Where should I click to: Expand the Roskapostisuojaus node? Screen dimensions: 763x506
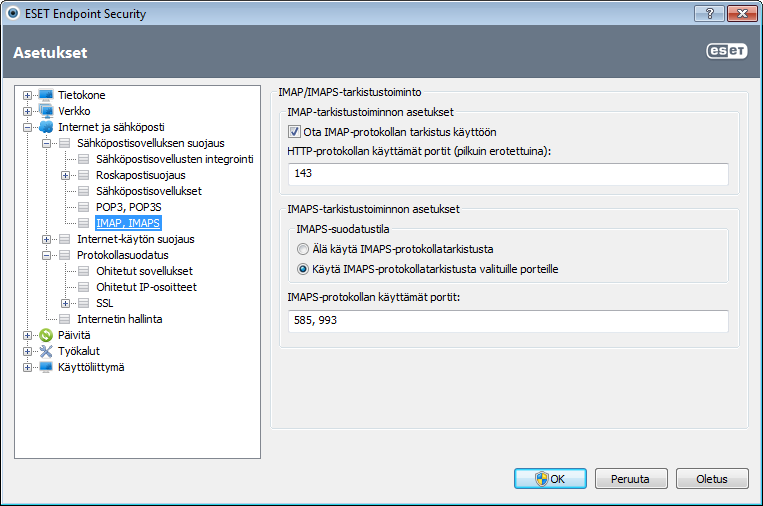tap(65, 175)
